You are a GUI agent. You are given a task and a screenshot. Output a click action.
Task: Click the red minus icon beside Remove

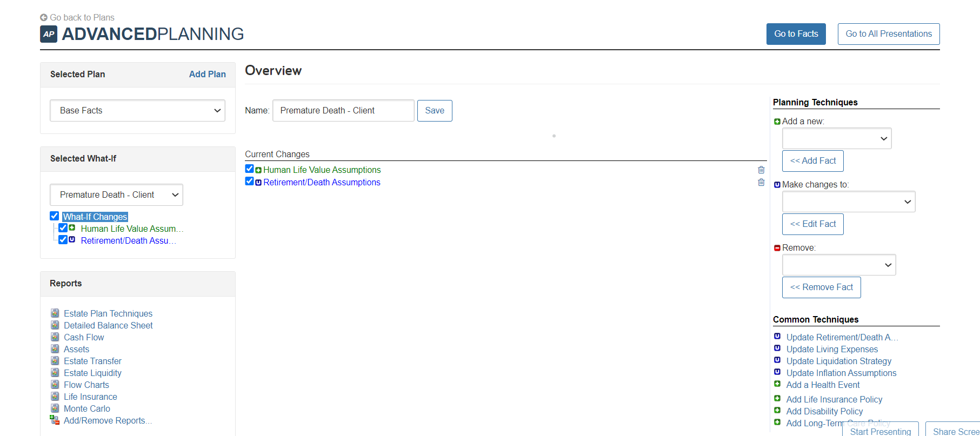tap(777, 248)
